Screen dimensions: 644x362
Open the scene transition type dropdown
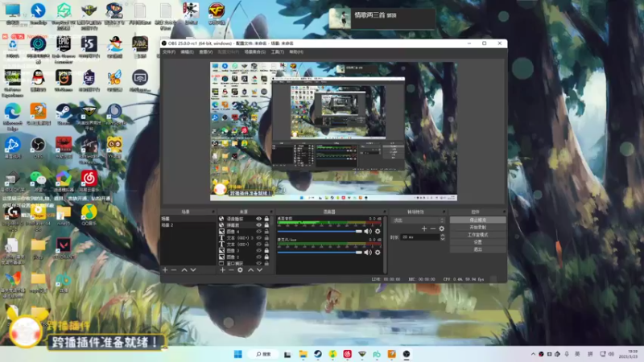[x=419, y=220]
